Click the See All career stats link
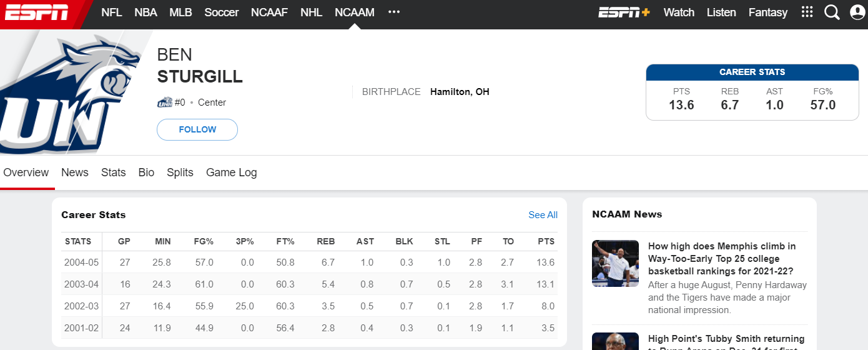Viewport: 868px width, 350px height. click(543, 215)
